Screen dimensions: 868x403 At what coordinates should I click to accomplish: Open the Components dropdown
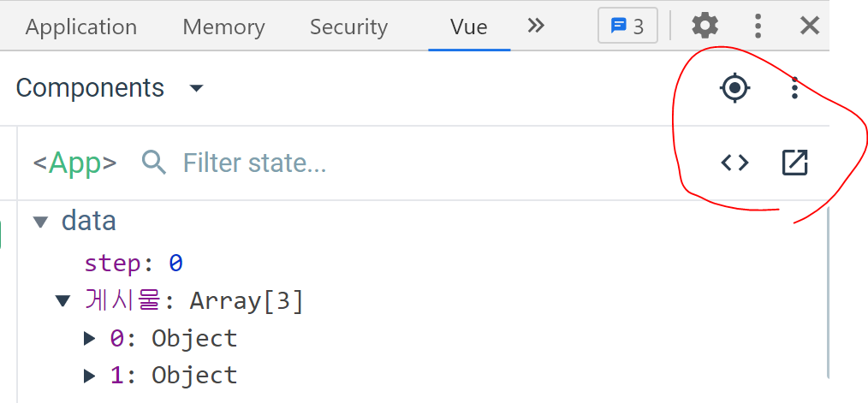click(110, 88)
